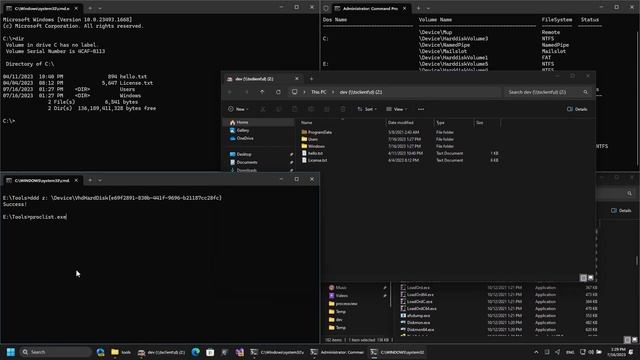
Task: Open the tab dropdown in the Administrator Command Prompt window
Action: [428, 8]
